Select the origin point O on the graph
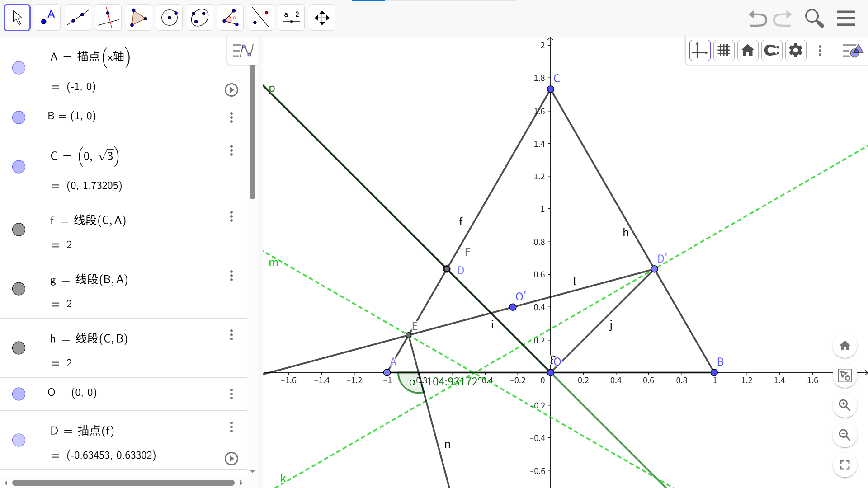The image size is (868, 488). click(551, 373)
